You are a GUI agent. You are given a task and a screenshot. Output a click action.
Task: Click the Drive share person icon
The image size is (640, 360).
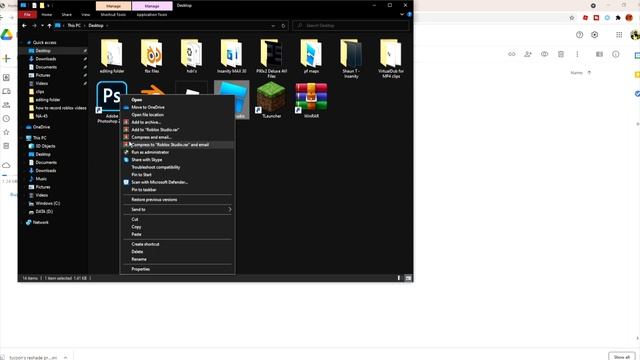click(528, 54)
